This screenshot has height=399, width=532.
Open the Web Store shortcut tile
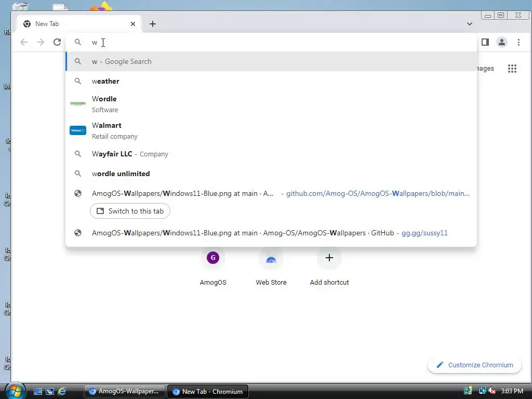point(271,268)
